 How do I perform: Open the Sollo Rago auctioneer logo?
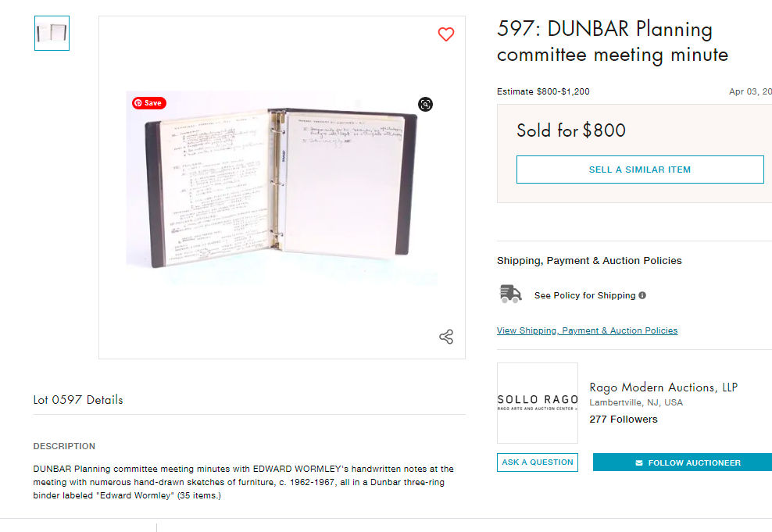537,403
